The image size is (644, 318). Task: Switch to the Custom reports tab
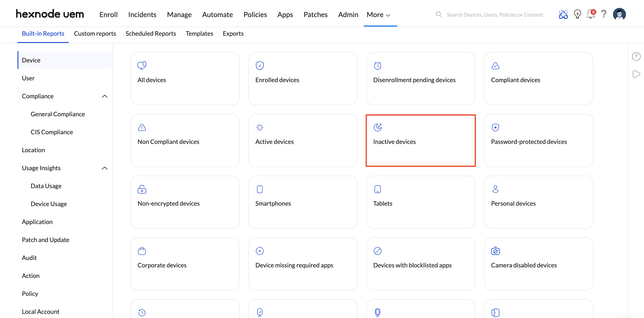pyautogui.click(x=95, y=34)
